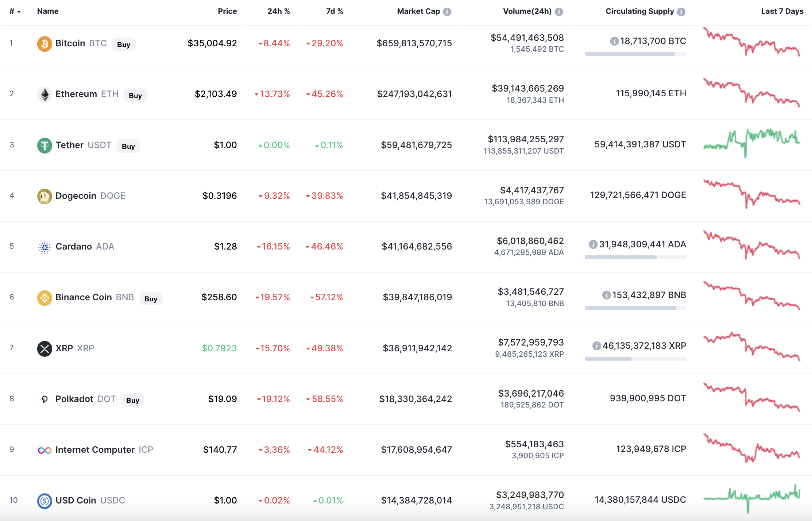Click the Bitcoin circulating supply progress bar

pos(635,54)
